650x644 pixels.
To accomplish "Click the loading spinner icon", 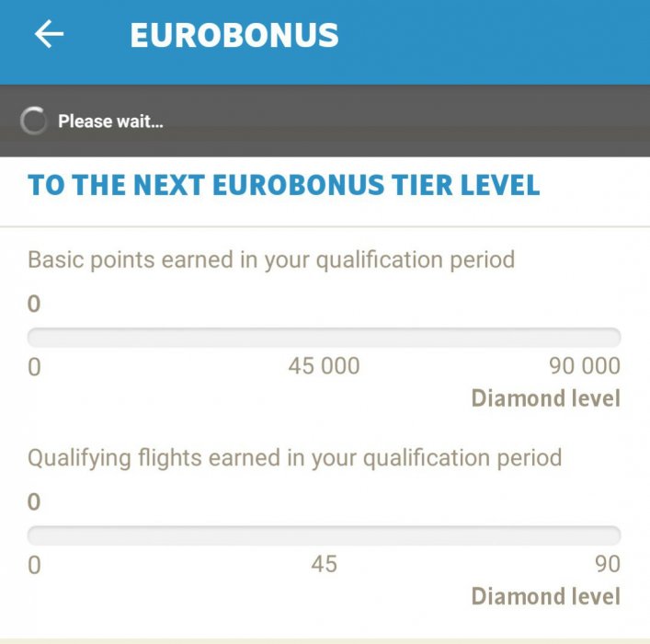I will point(33,121).
